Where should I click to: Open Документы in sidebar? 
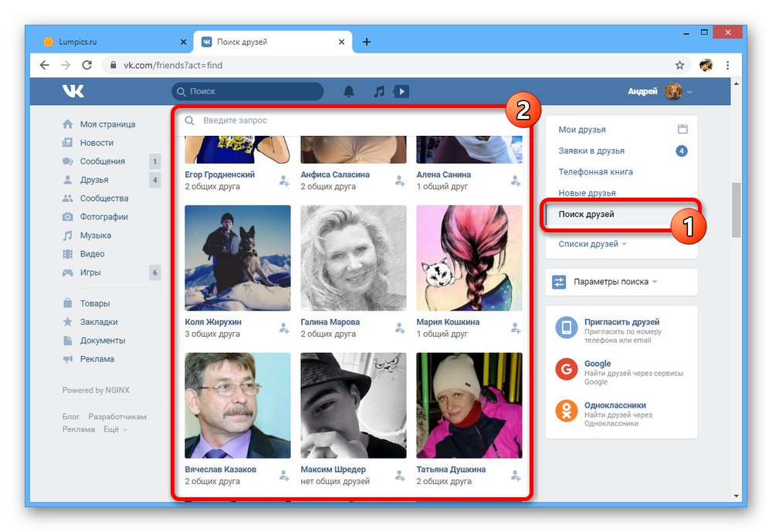pyautogui.click(x=103, y=341)
